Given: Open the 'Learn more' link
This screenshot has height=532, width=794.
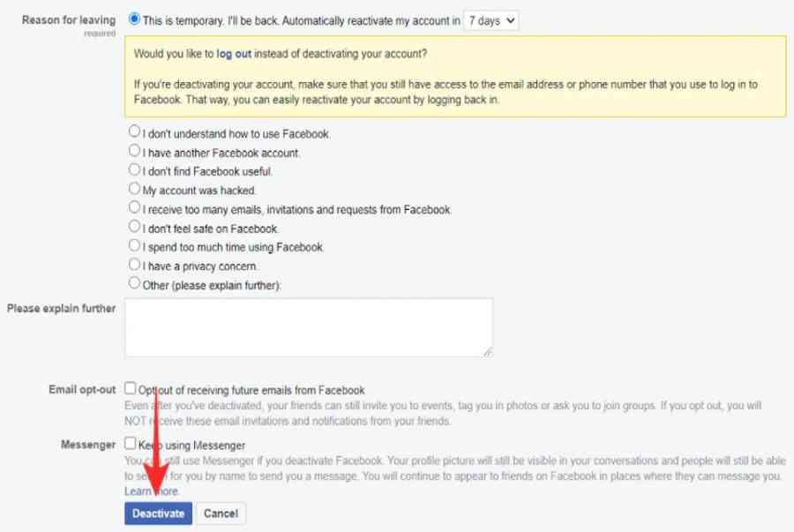Looking at the screenshot, I should pos(152,491).
